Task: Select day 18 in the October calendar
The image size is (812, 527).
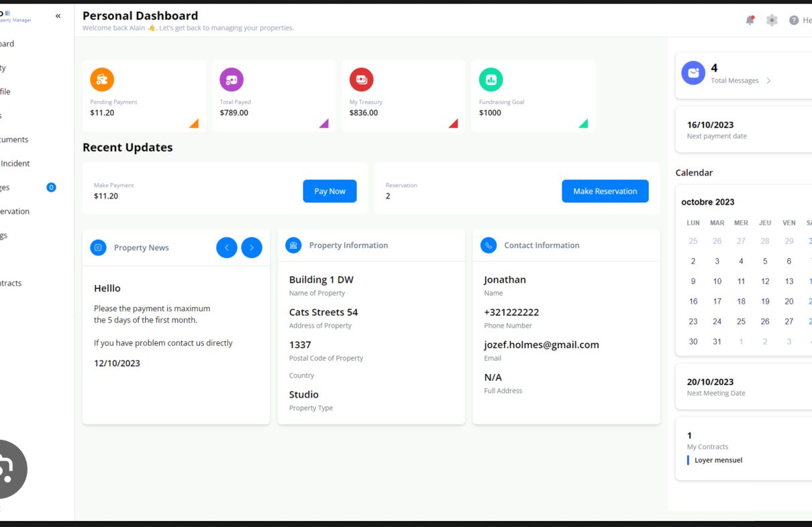Action: click(741, 302)
